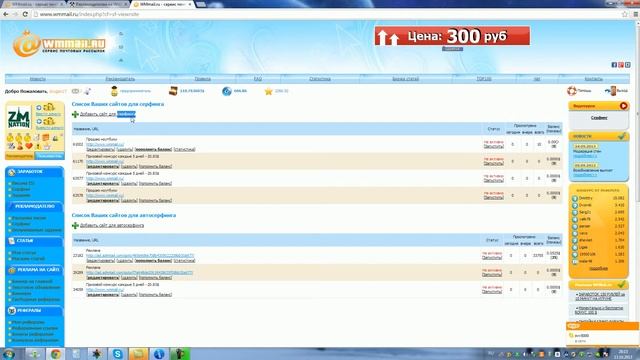Open Статистика link in the first autoserfing row
The height and width of the screenshot is (360, 640).
point(184,260)
